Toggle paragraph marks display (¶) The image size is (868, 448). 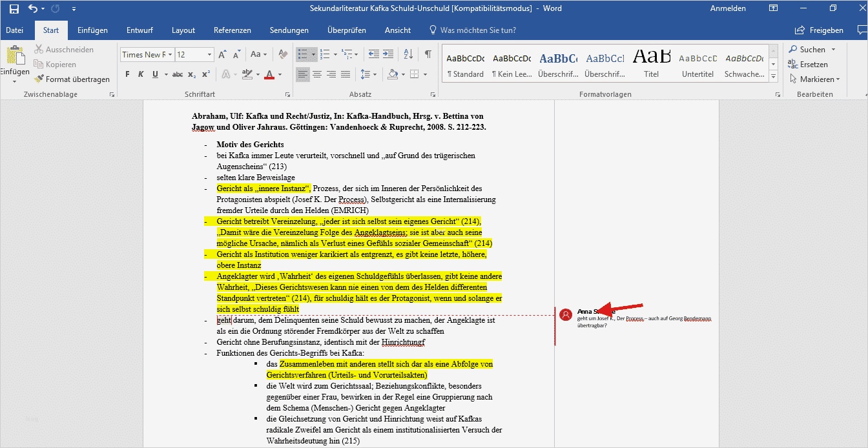(428, 55)
